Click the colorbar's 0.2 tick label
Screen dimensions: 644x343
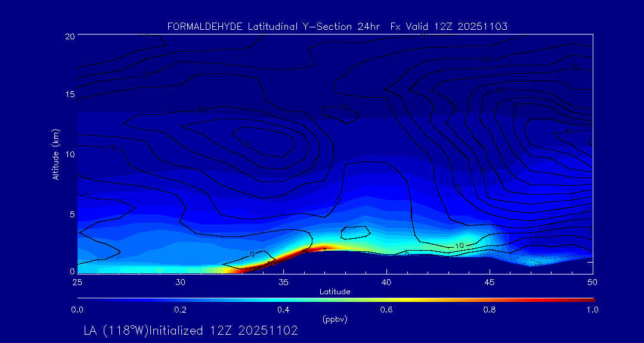(x=180, y=310)
